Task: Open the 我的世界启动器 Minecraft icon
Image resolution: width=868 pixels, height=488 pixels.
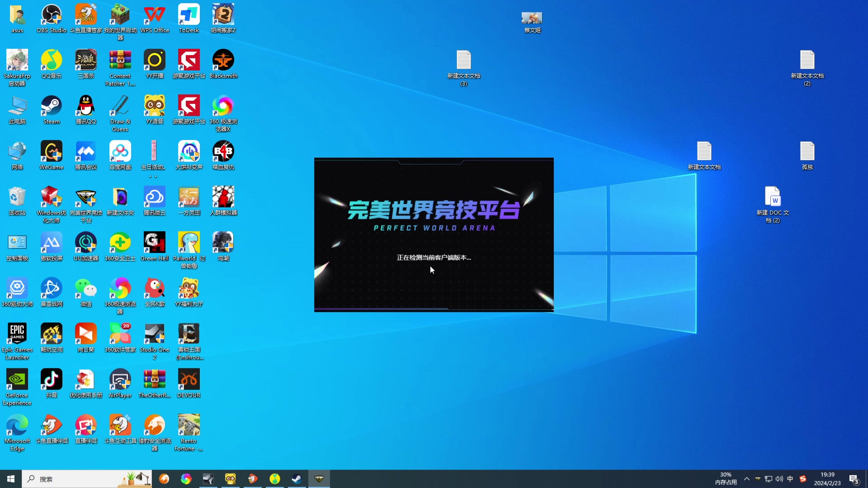Action: pos(120,22)
